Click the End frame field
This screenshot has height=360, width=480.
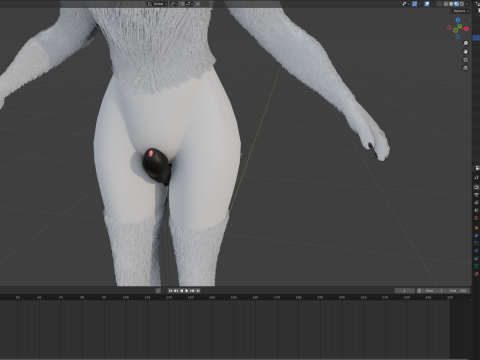coord(458,291)
